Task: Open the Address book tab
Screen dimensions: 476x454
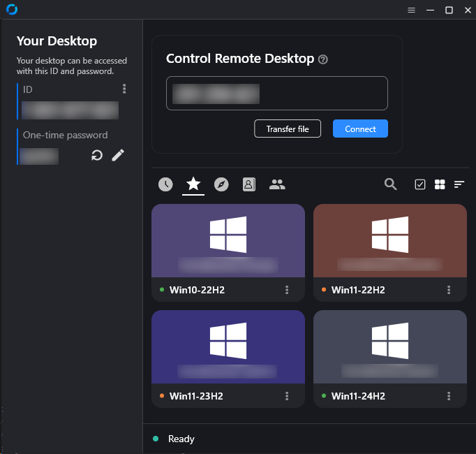Action: point(249,184)
